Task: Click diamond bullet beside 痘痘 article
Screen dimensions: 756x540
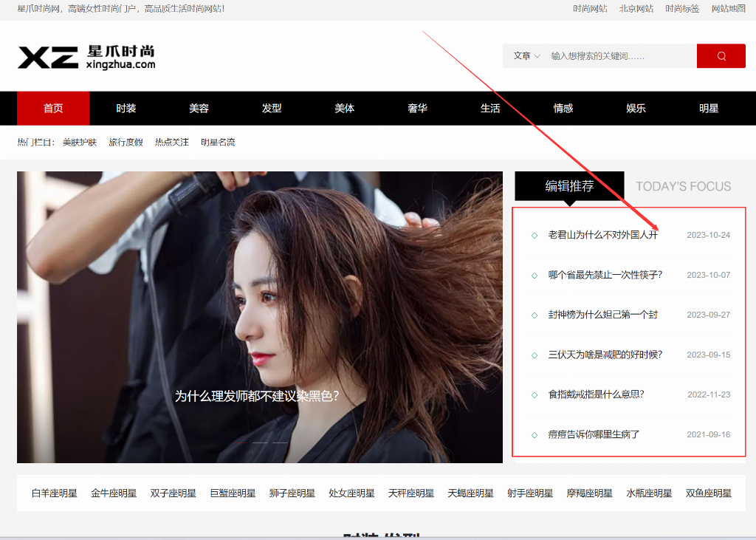Action: 535,435
